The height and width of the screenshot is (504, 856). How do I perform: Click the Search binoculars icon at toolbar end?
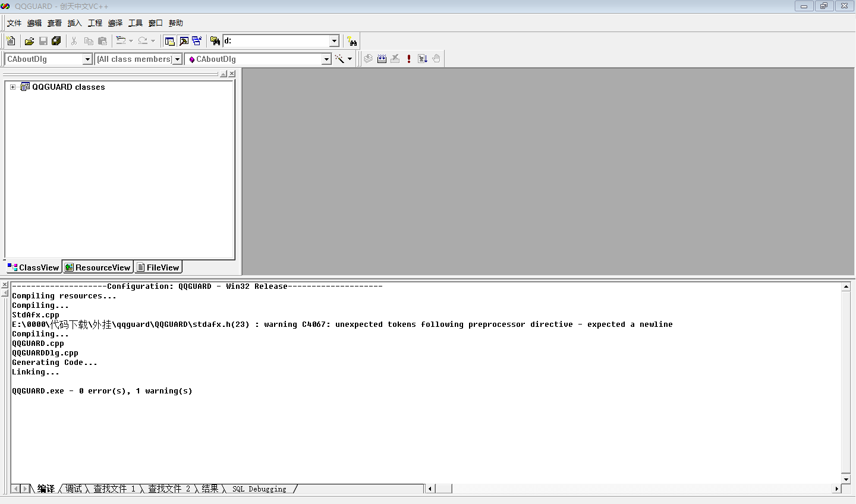[352, 41]
